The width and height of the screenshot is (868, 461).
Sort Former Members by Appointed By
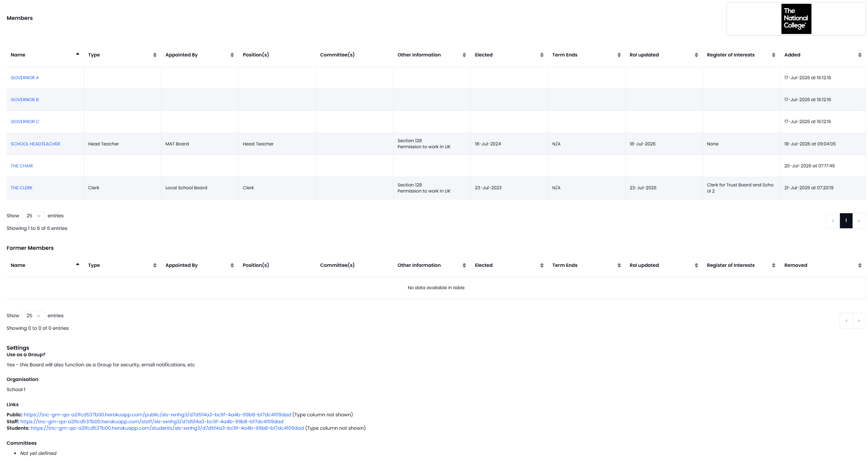199,265
